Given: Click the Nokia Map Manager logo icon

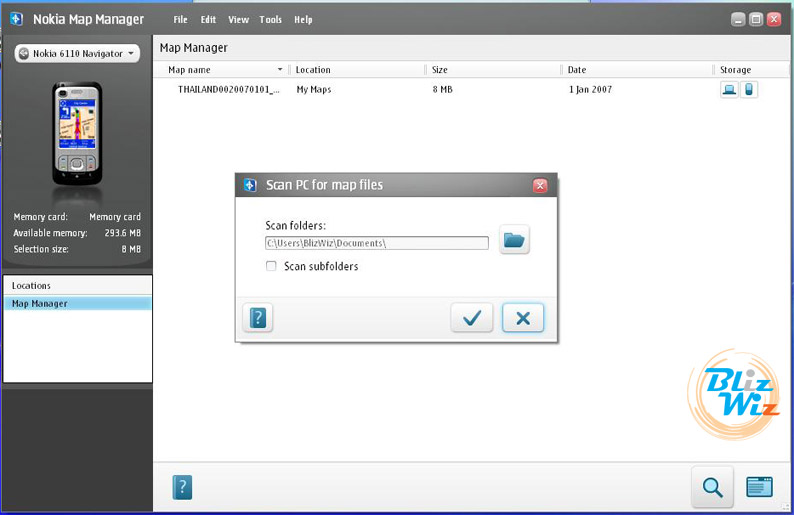Looking at the screenshot, I should pyautogui.click(x=17, y=19).
